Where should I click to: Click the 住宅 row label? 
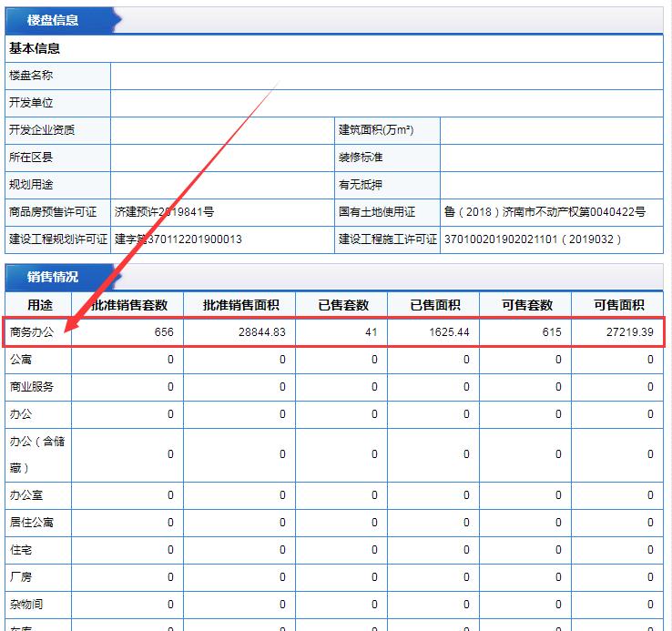pos(21,550)
